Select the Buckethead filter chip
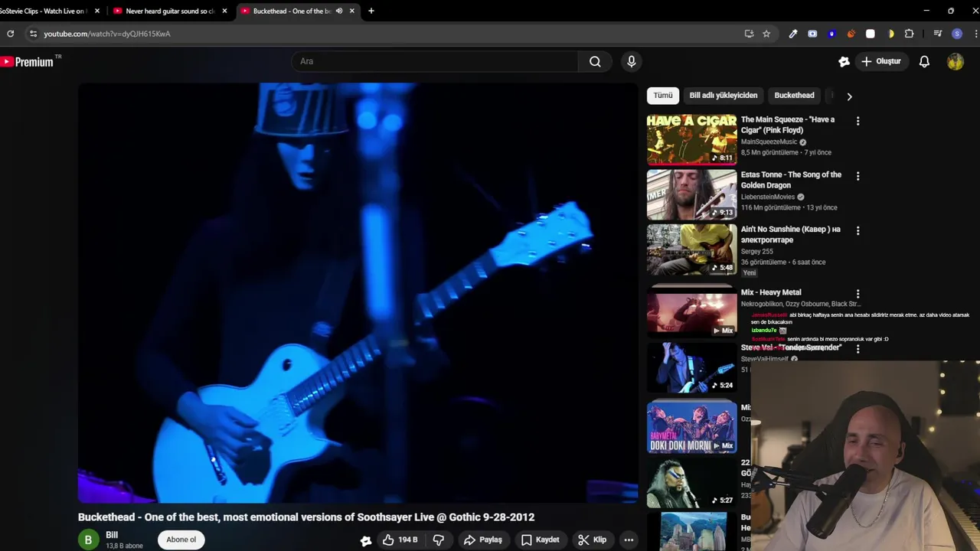The image size is (980, 551). [794, 96]
